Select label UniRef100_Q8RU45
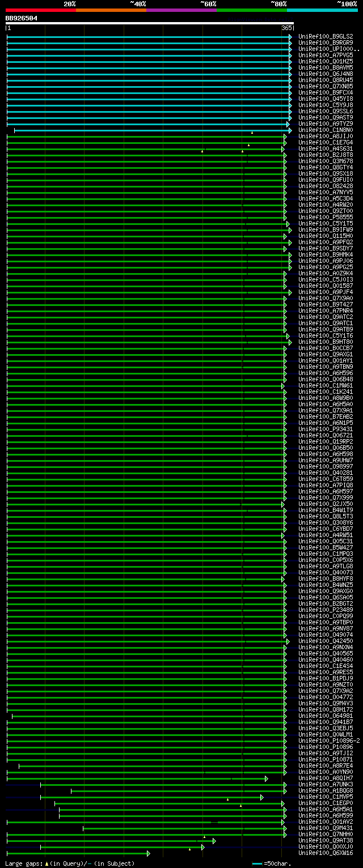Image resolution: width=363 pixels, height=868 pixels. pos(326,80)
